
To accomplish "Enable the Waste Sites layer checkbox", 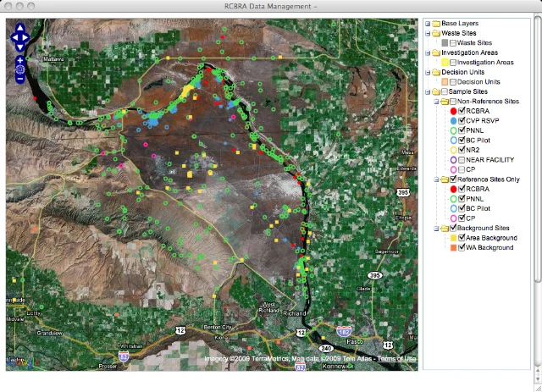I will pyautogui.click(x=453, y=43).
